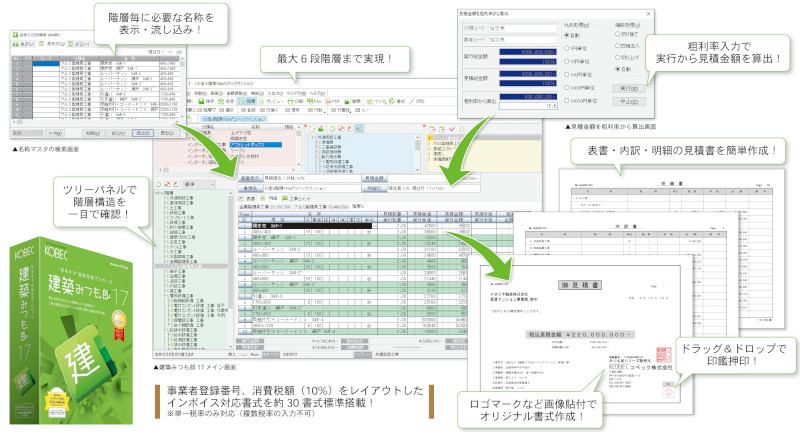
Task: Open the 標準 dropdown above the tree panel
Action: coord(199,184)
